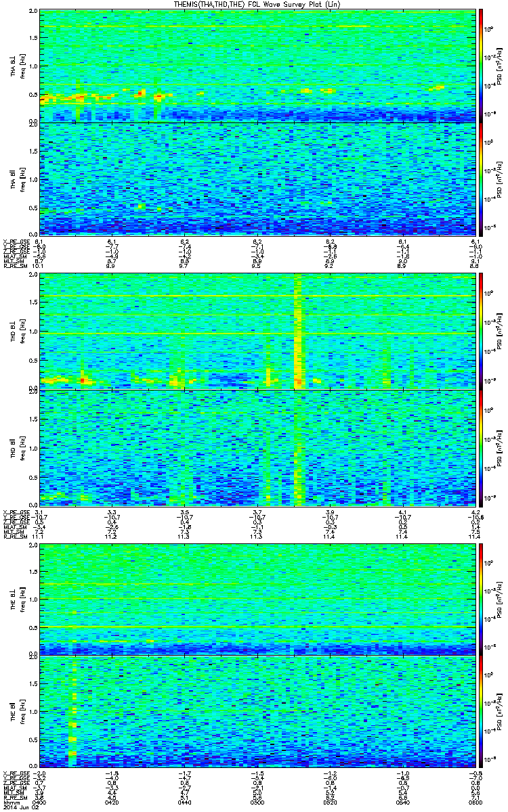
Task: Click the 1.0 frequency tick on THD B-perpendicular axis
Action: pyautogui.click(x=33, y=333)
